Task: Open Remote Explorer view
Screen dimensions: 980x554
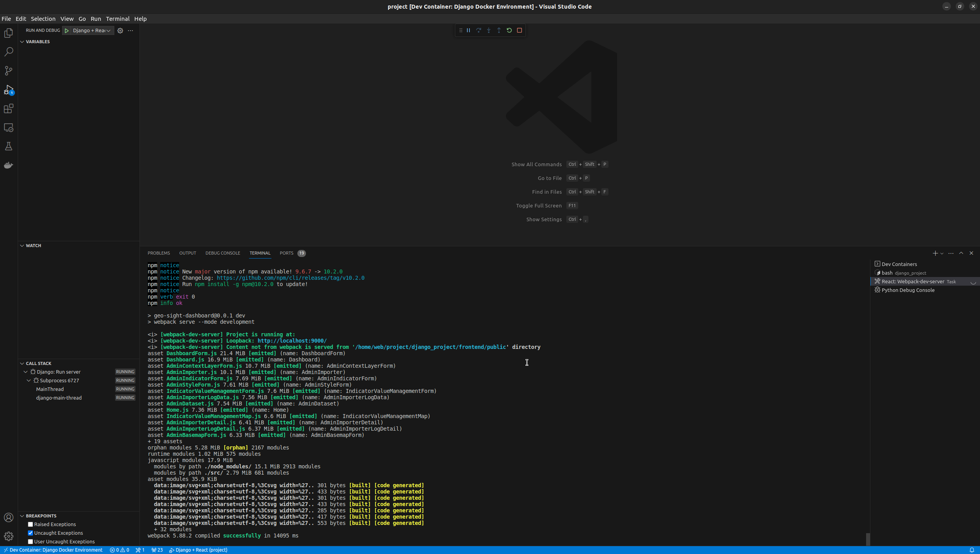Action: click(9, 128)
